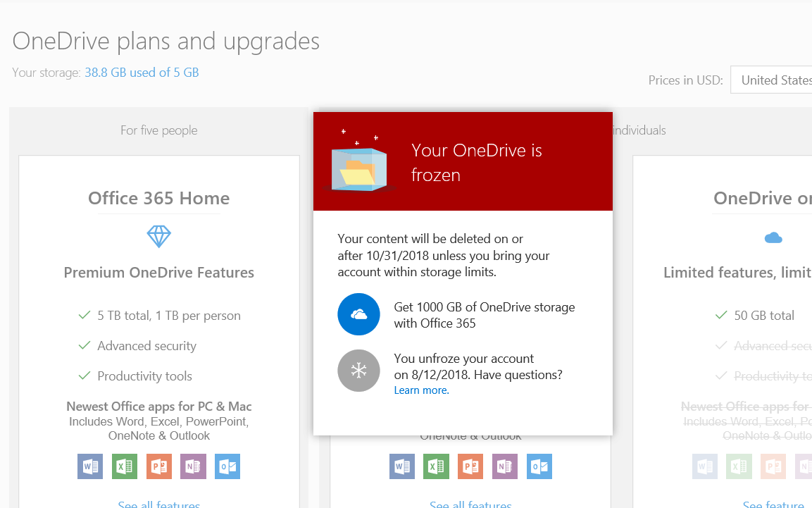Screen dimensions: 812x508
Task: Click Word icon in Office 365 Home card
Action: [90, 466]
